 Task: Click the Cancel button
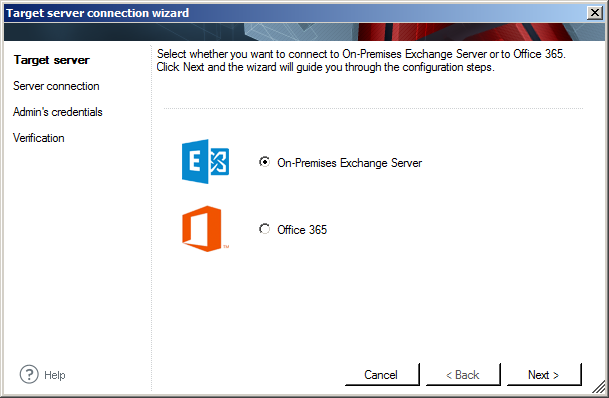tap(382, 375)
